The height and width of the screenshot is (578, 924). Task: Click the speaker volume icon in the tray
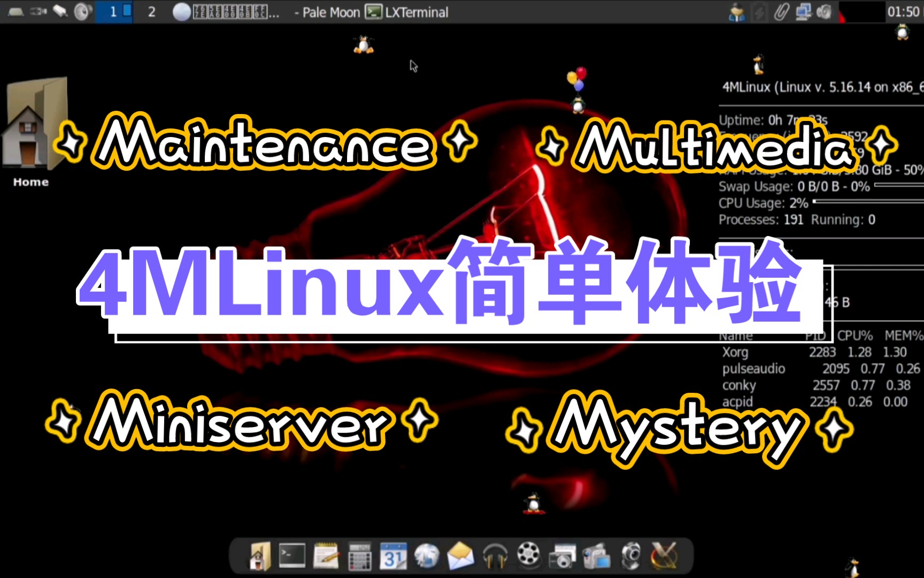point(823,12)
